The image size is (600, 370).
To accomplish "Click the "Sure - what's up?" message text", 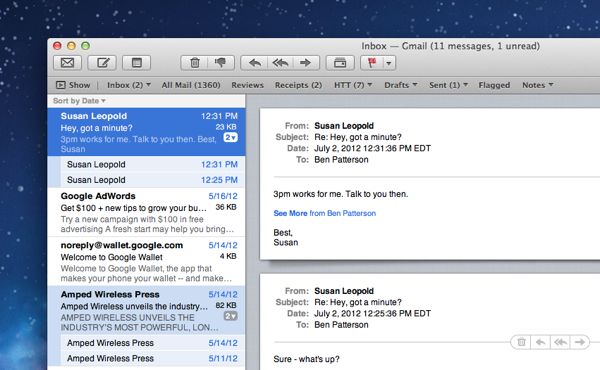I will (306, 359).
